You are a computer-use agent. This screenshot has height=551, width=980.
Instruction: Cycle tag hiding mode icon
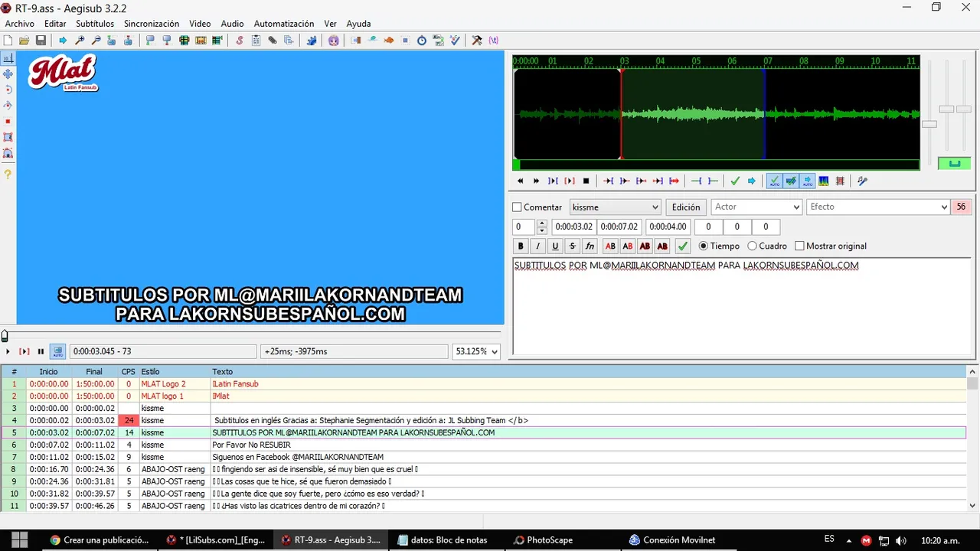(x=493, y=41)
